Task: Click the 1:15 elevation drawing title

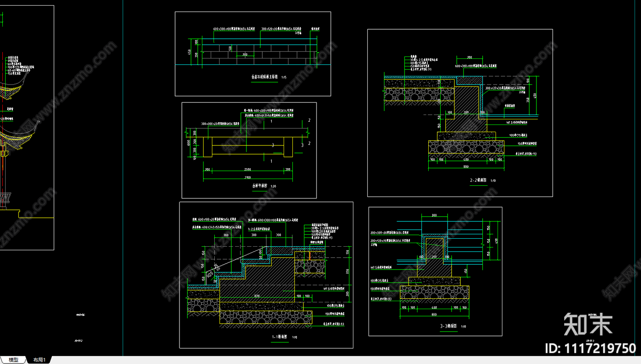Action: [x=264, y=77]
